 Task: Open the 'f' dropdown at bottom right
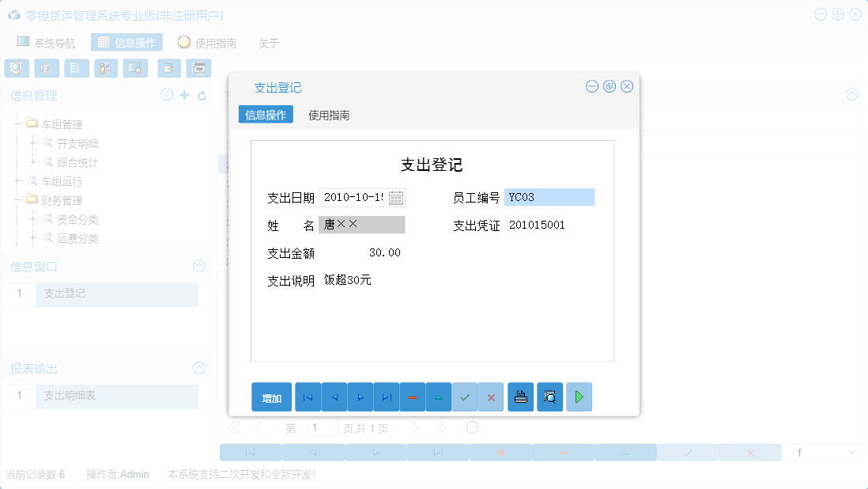point(826,452)
